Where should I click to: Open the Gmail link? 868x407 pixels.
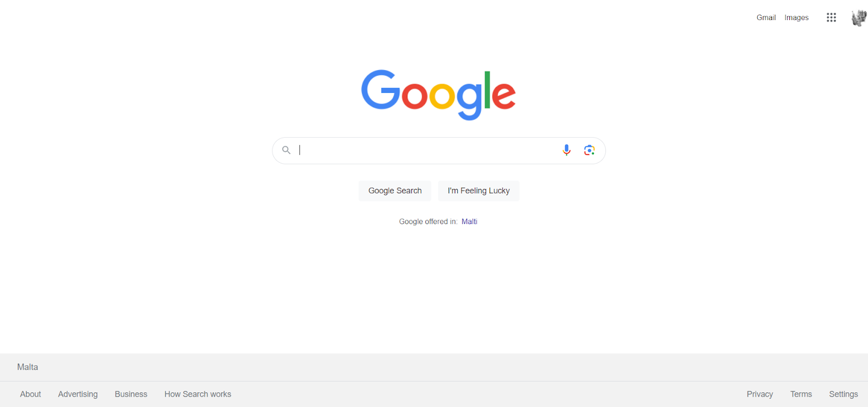click(766, 17)
